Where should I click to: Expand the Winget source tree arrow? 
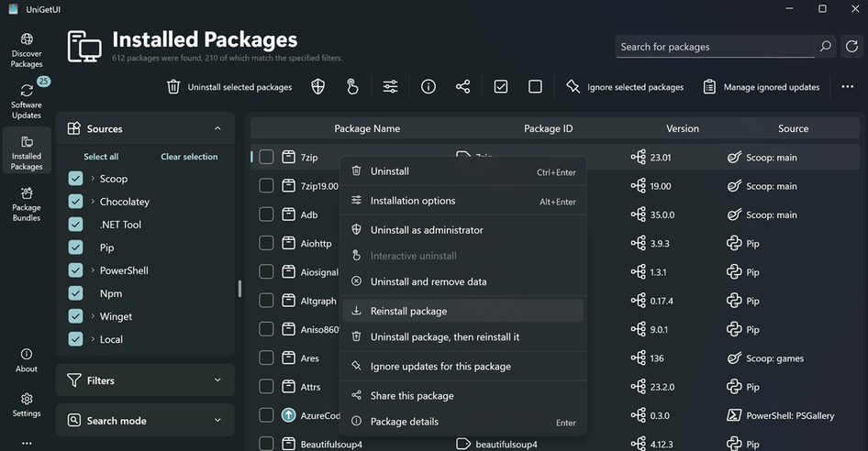(x=93, y=316)
